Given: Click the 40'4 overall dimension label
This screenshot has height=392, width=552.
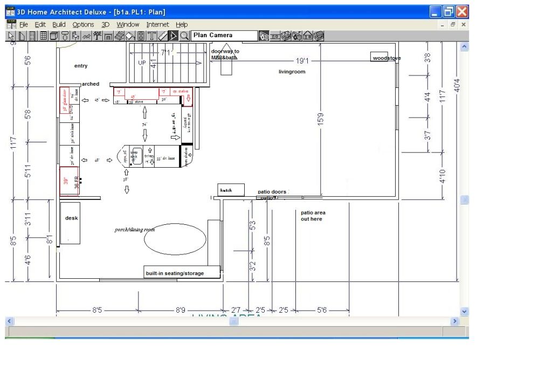Looking at the screenshot, I should (x=457, y=85).
